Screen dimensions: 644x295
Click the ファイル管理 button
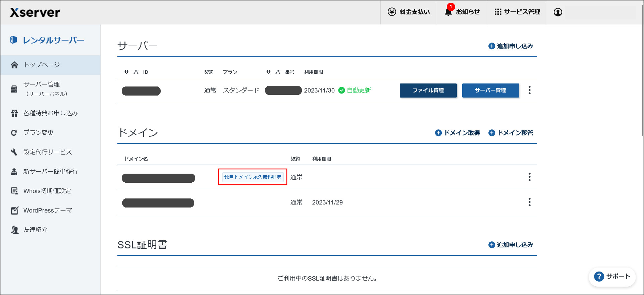click(428, 91)
